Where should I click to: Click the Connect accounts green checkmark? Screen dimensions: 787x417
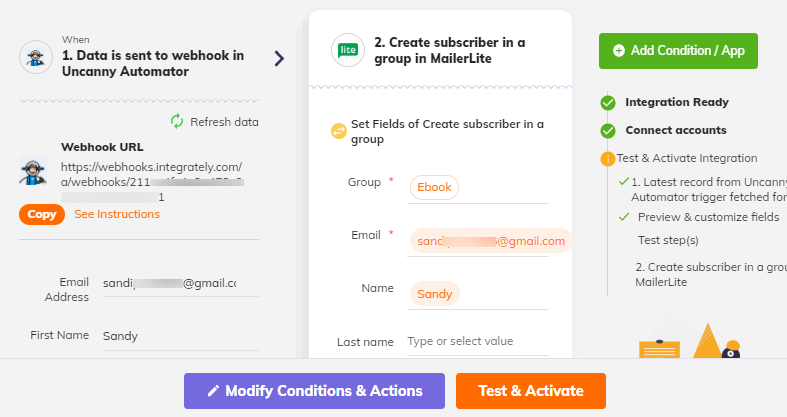click(x=608, y=131)
